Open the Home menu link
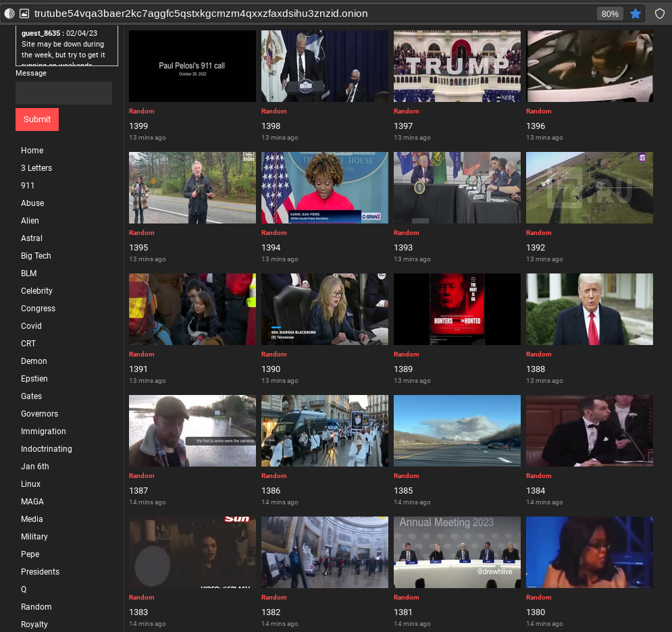Viewport: 672px width, 632px height. coord(32,151)
